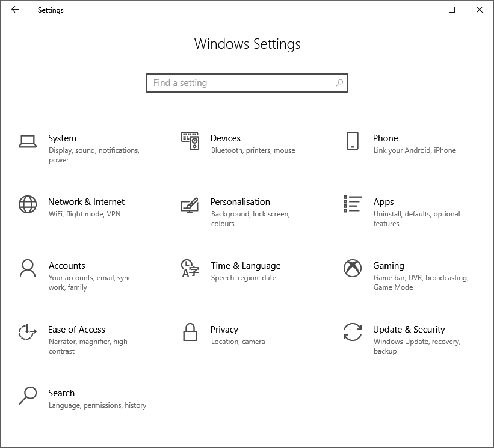The height and width of the screenshot is (448, 494).
Task: Click the Network & Internet globe icon
Action: 26,204
